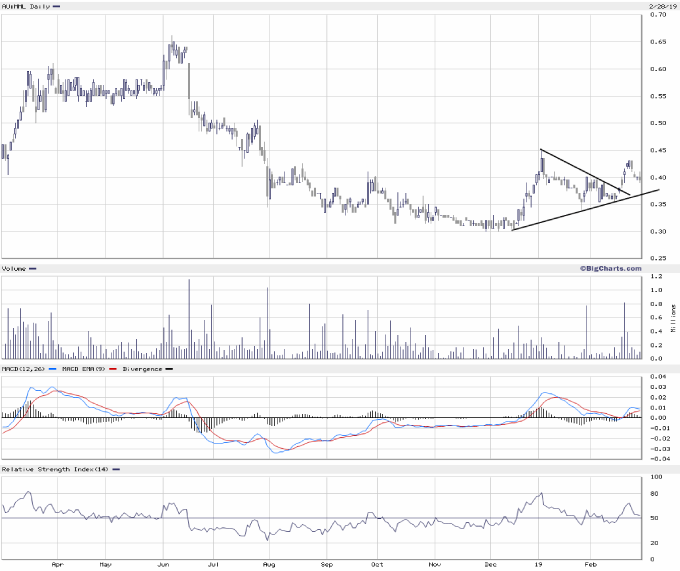Select the black Divergence color swatch

(170, 368)
